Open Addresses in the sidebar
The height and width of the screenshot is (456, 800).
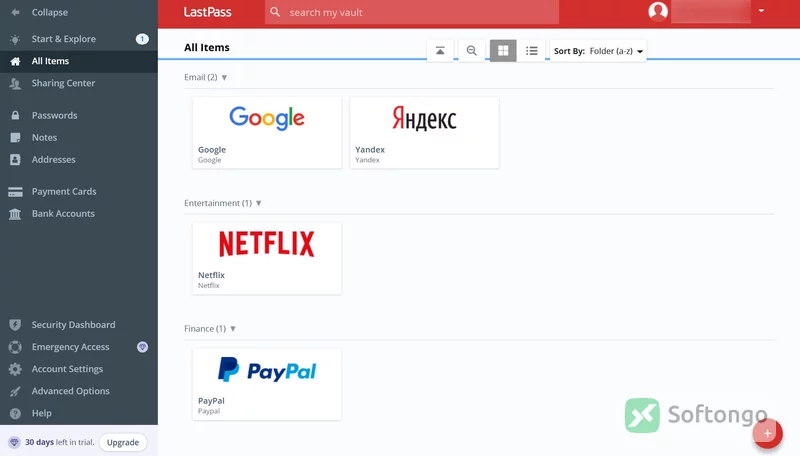click(x=79, y=160)
